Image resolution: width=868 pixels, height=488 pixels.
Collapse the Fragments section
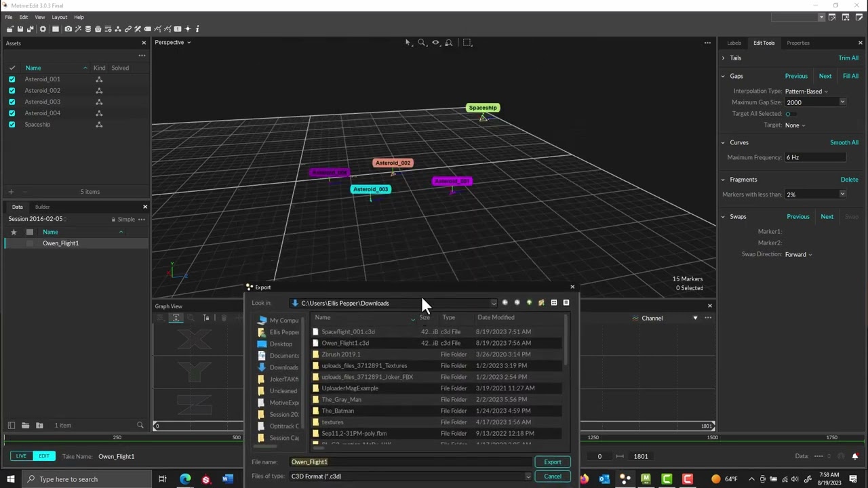pos(723,180)
